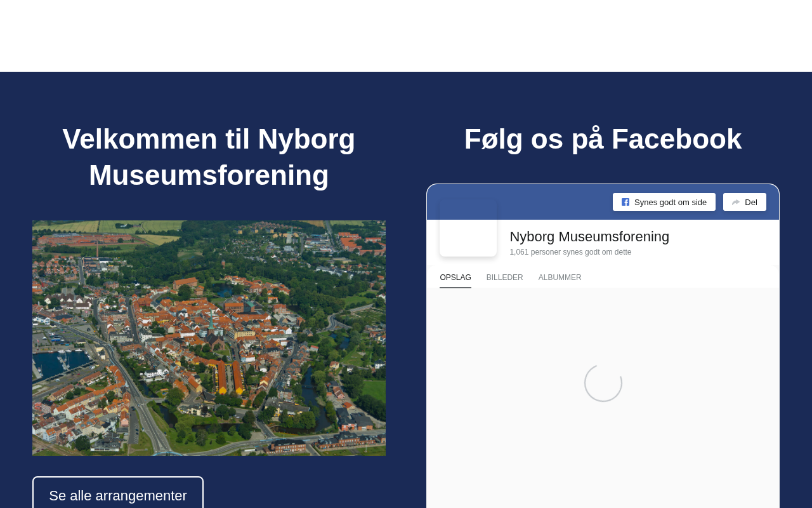
Task: Like the page with Synes godt om side
Action: [x=664, y=202]
